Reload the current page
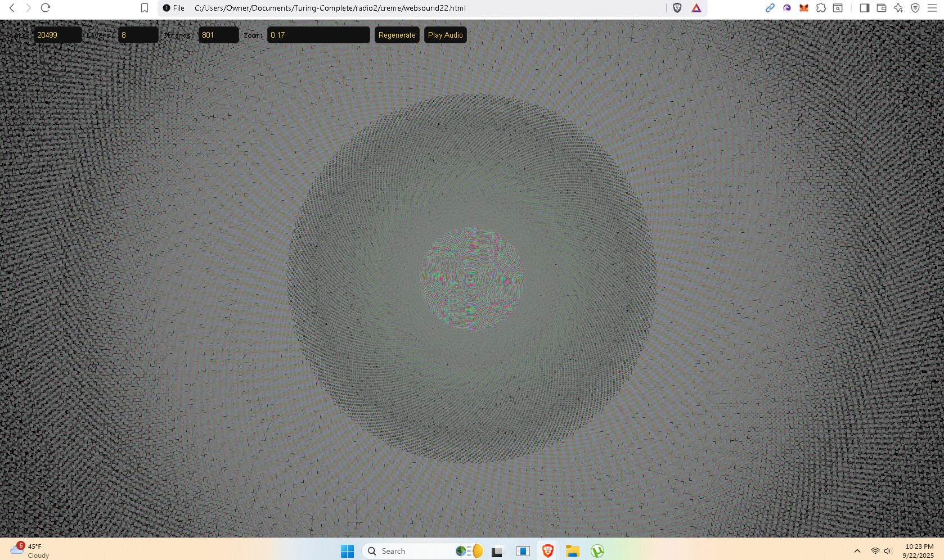Screen dimensions: 944x560 tap(46, 8)
